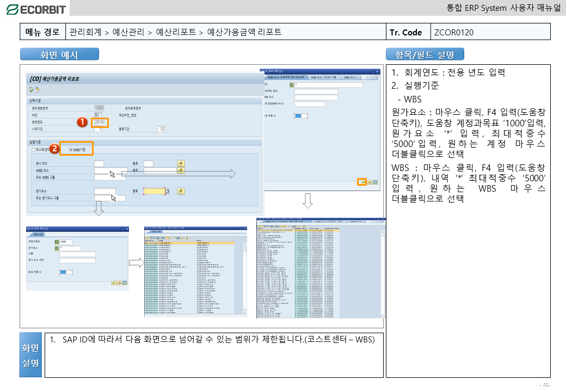Click the variant icon beside Execute

tap(37, 90)
